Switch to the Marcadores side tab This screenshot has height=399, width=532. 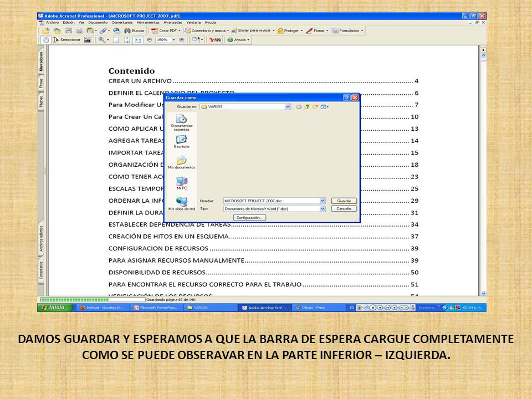tap(41, 62)
